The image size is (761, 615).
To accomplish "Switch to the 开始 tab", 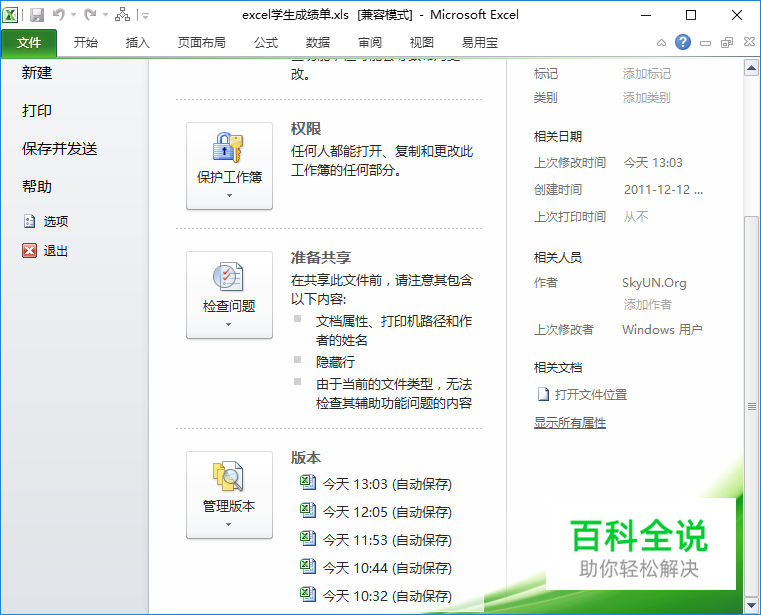I will click(85, 43).
